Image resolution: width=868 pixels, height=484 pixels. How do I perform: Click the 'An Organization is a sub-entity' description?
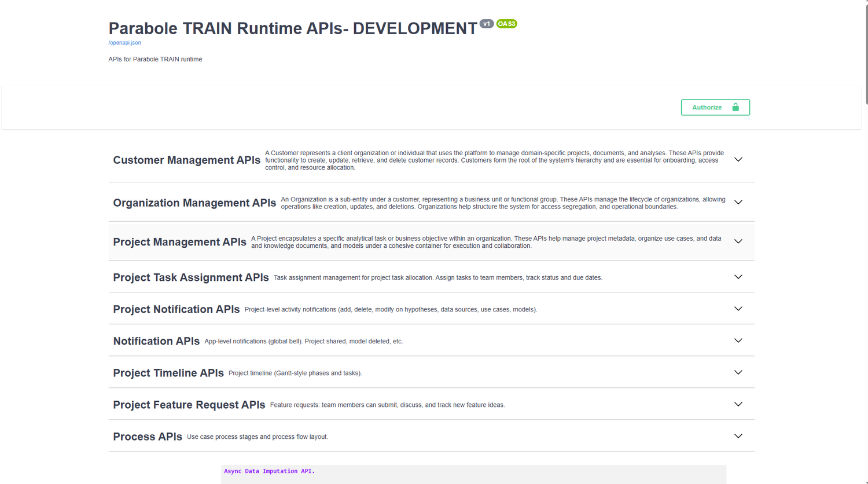point(503,203)
